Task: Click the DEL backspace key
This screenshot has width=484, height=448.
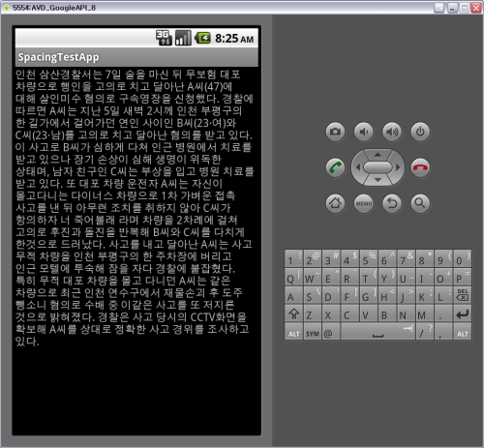Action: 462,295
